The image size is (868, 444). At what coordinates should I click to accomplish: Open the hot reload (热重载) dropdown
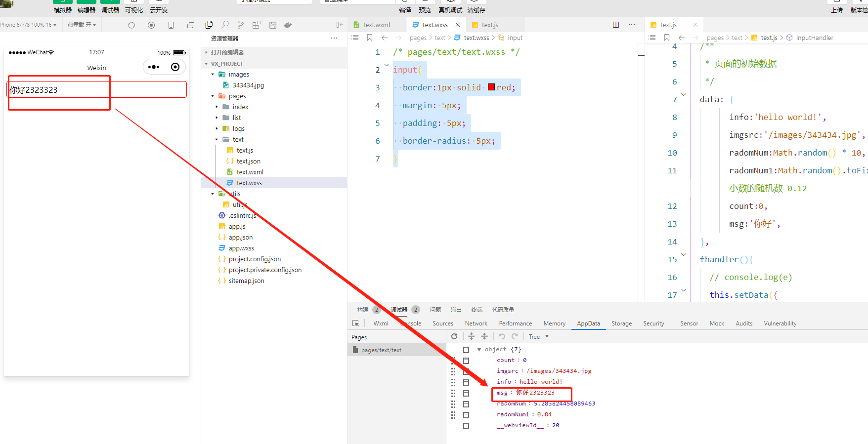click(x=82, y=25)
